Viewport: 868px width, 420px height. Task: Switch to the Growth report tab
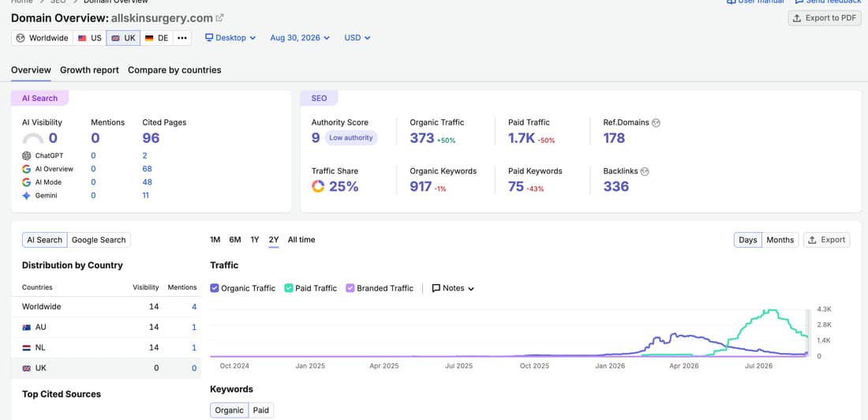[x=90, y=70]
